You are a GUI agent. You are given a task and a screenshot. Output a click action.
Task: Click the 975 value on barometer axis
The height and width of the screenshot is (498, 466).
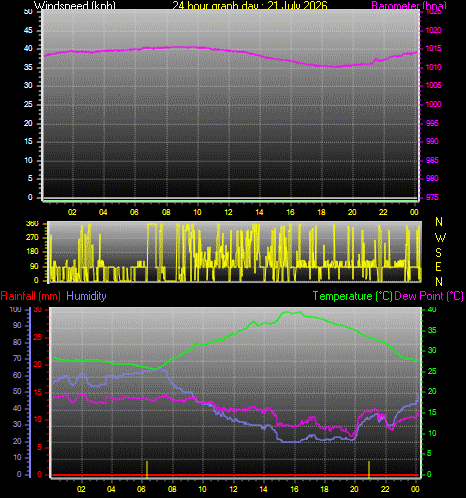[x=432, y=197]
